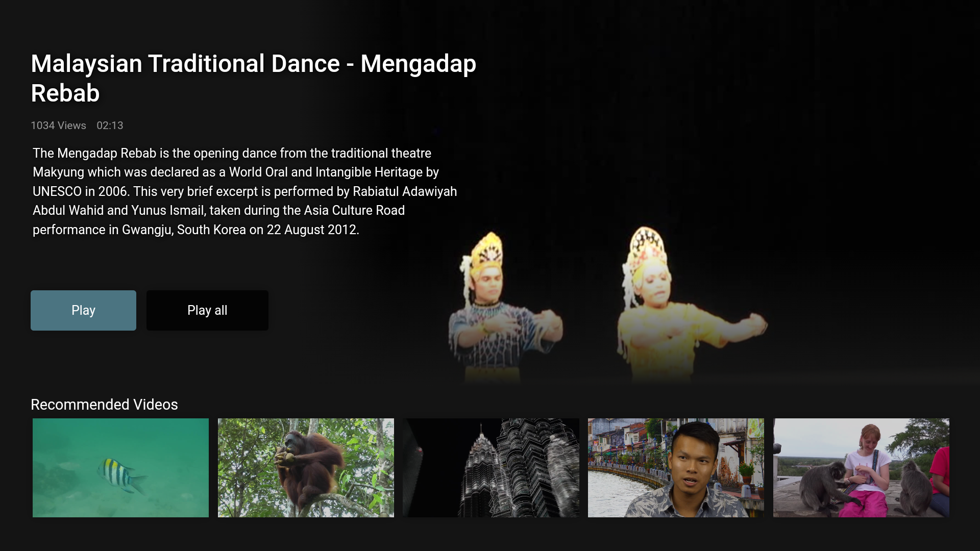980x551 pixels.
Task: Open the Petronas towers night video thumbnail
Action: tap(491, 468)
